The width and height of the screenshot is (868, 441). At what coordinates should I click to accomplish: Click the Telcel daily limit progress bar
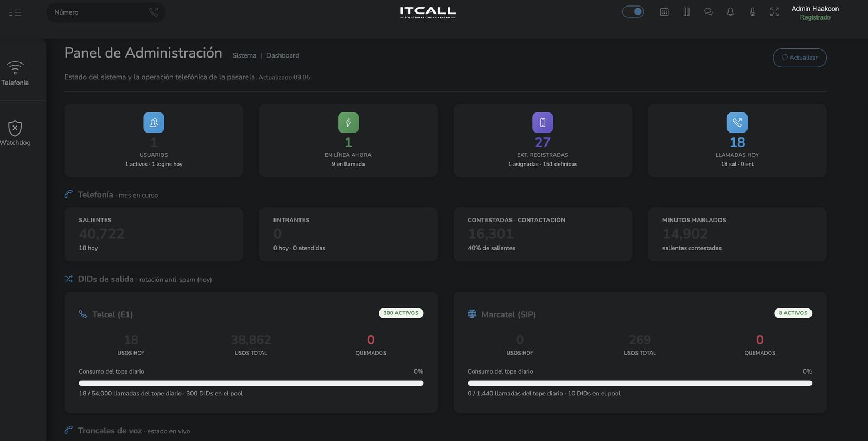click(251, 383)
